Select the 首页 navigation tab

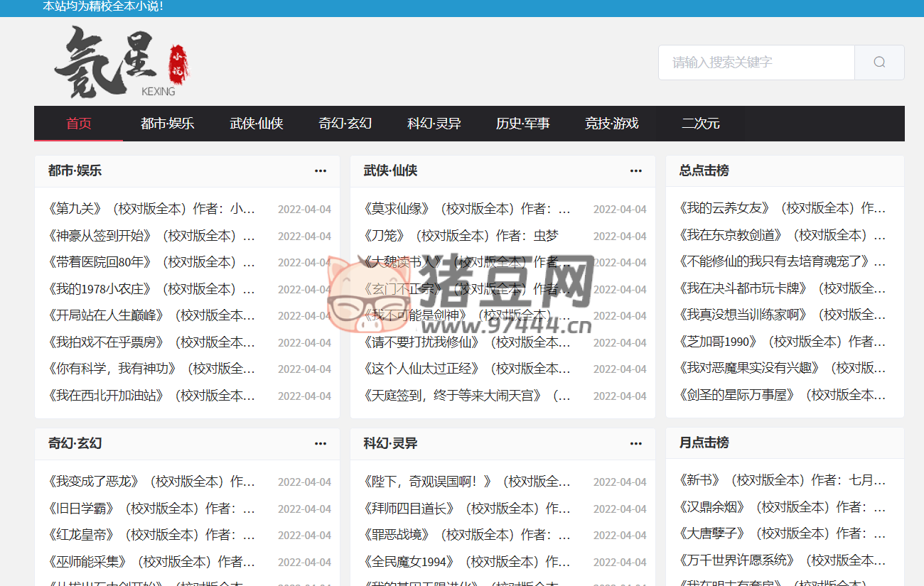coord(78,123)
